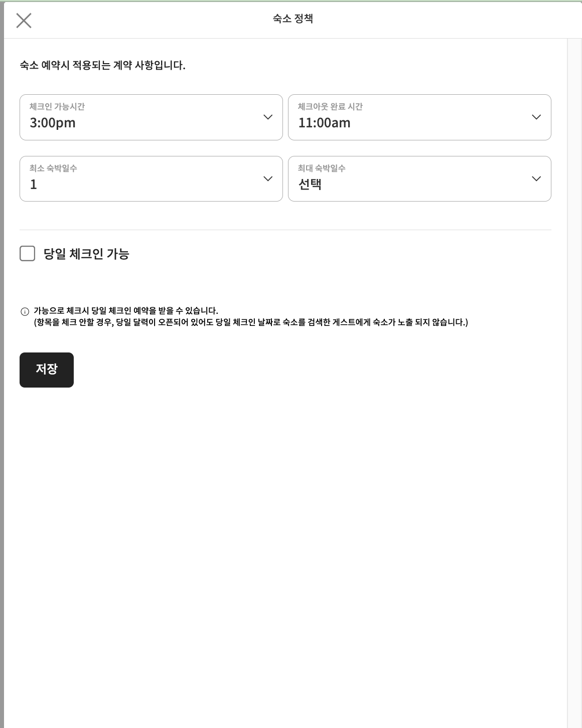Click the vertical scrollbar track on right
This screenshot has height=728, width=582.
pyautogui.click(x=574, y=381)
